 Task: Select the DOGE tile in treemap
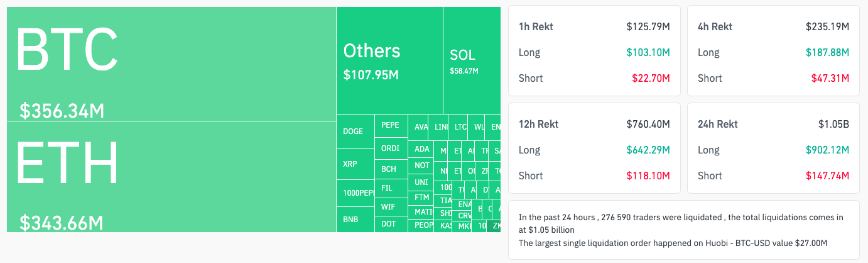pyautogui.click(x=355, y=131)
